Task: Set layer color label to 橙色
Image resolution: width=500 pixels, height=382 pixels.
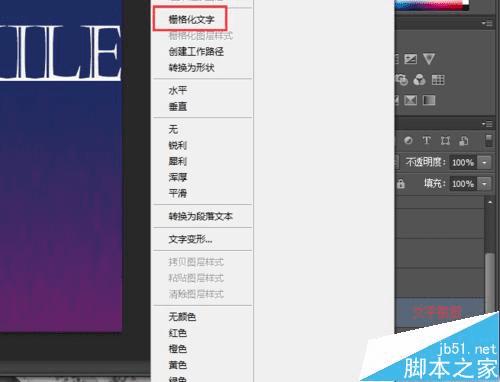Action: pos(178,349)
